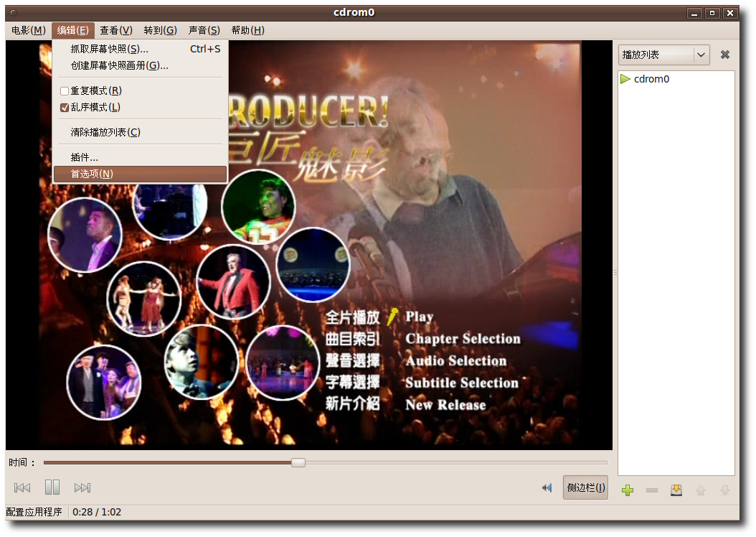Close the open 编辑(E) menu

[x=73, y=30]
